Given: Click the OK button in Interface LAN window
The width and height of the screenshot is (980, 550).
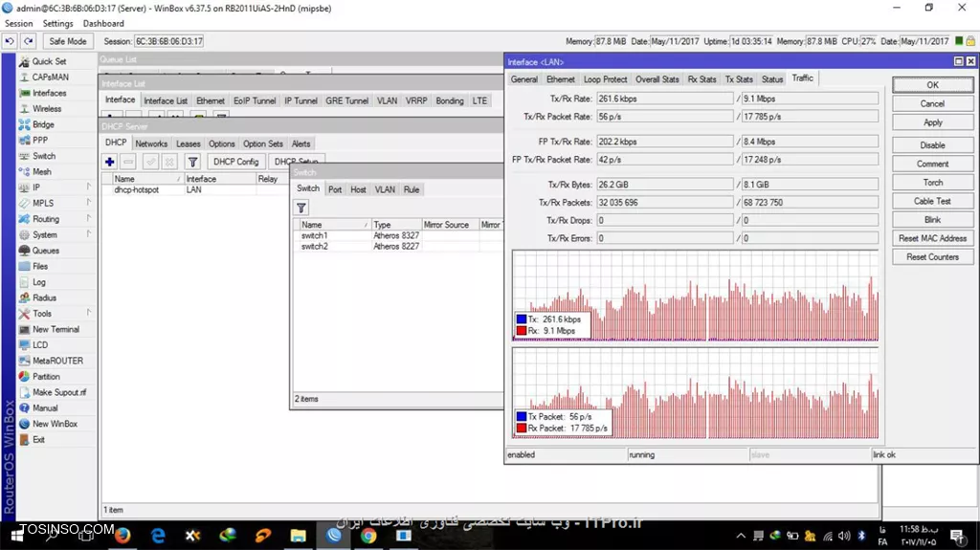Looking at the screenshot, I should coord(932,85).
